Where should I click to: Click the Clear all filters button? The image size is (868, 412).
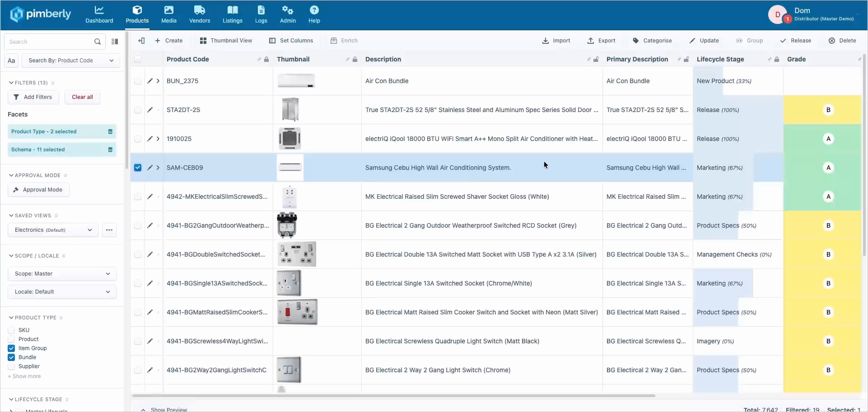[82, 97]
